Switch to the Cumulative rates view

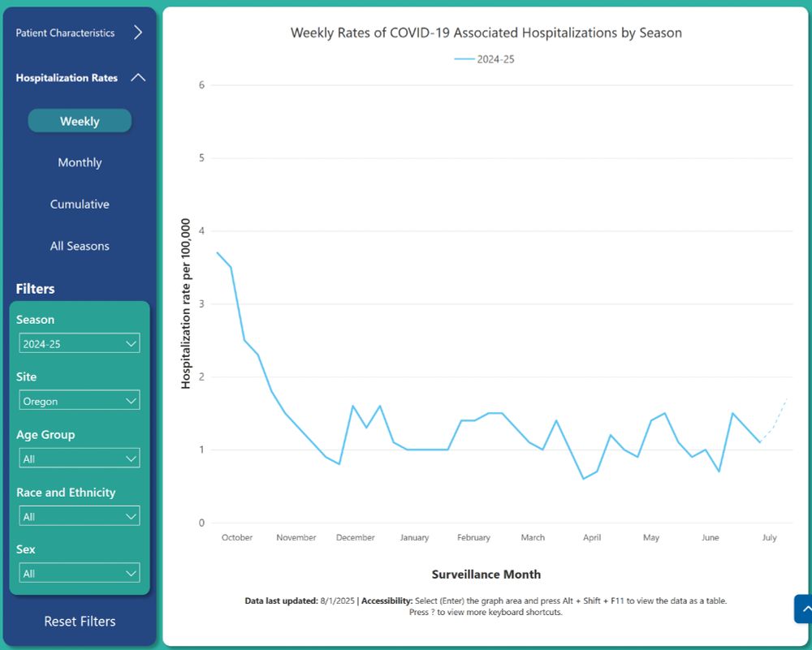click(80, 204)
